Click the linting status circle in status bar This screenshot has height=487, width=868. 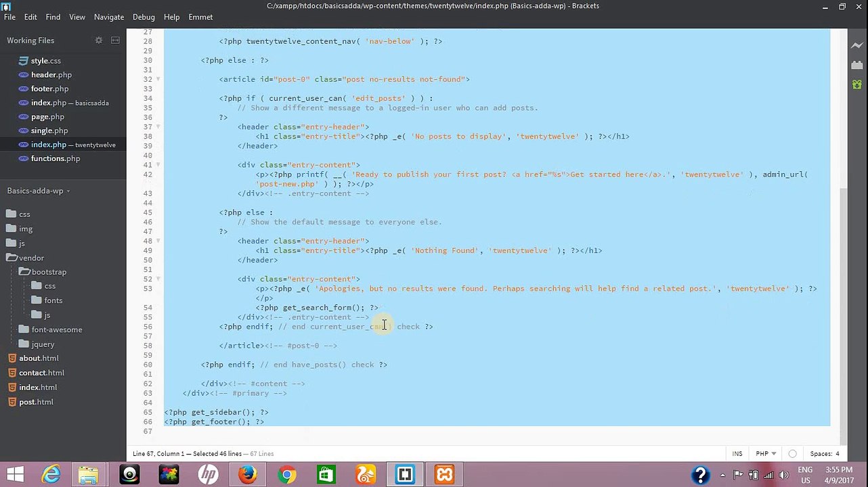point(792,454)
